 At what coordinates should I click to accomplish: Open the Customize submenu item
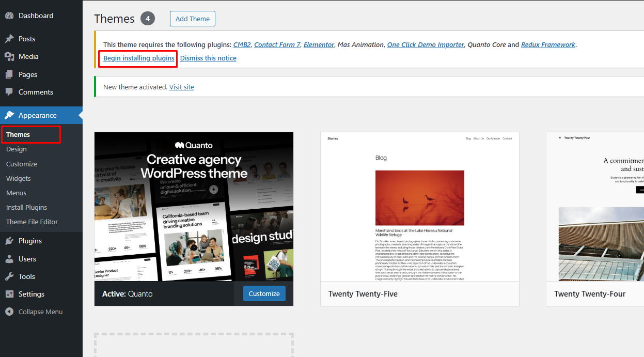pos(22,164)
